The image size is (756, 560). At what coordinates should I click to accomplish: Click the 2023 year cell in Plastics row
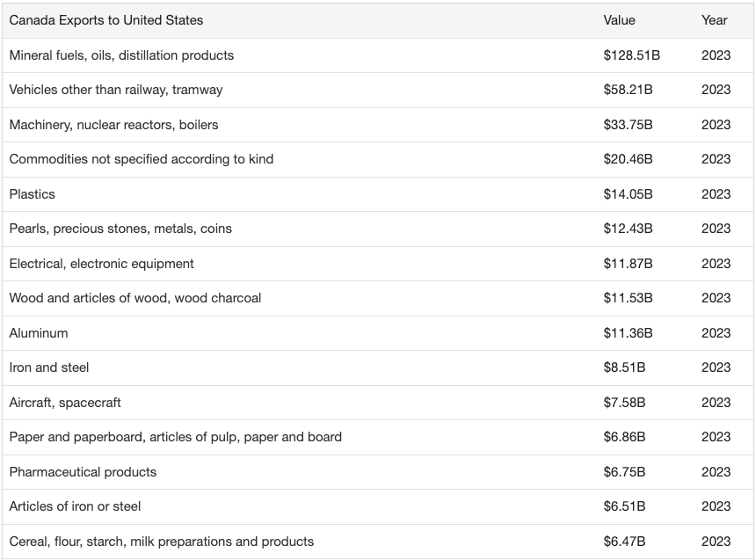716,194
